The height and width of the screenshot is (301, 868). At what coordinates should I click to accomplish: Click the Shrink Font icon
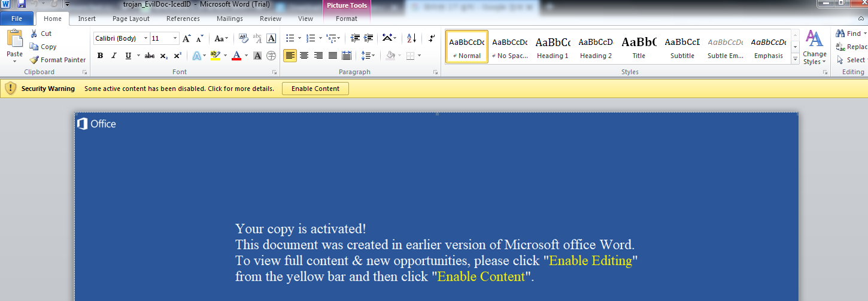[200, 38]
